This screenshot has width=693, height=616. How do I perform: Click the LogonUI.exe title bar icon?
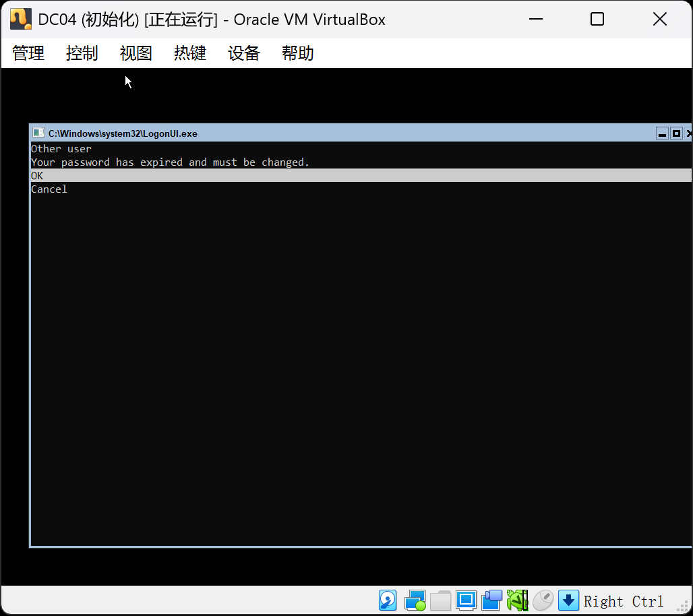(37, 133)
